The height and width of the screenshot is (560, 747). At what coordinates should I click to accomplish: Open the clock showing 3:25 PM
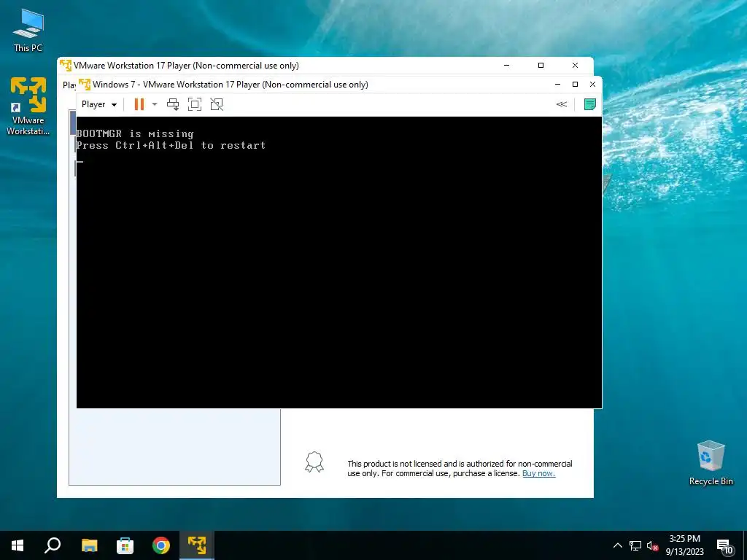point(684,545)
